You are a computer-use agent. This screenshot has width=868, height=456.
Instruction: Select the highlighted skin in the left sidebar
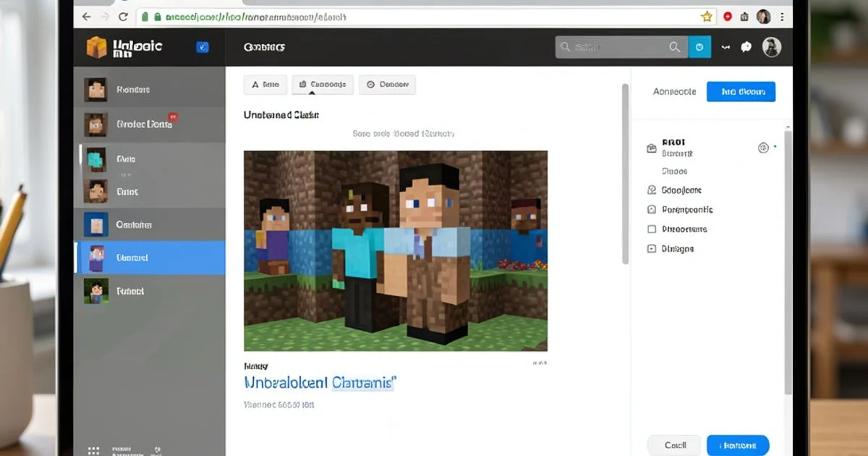150,258
